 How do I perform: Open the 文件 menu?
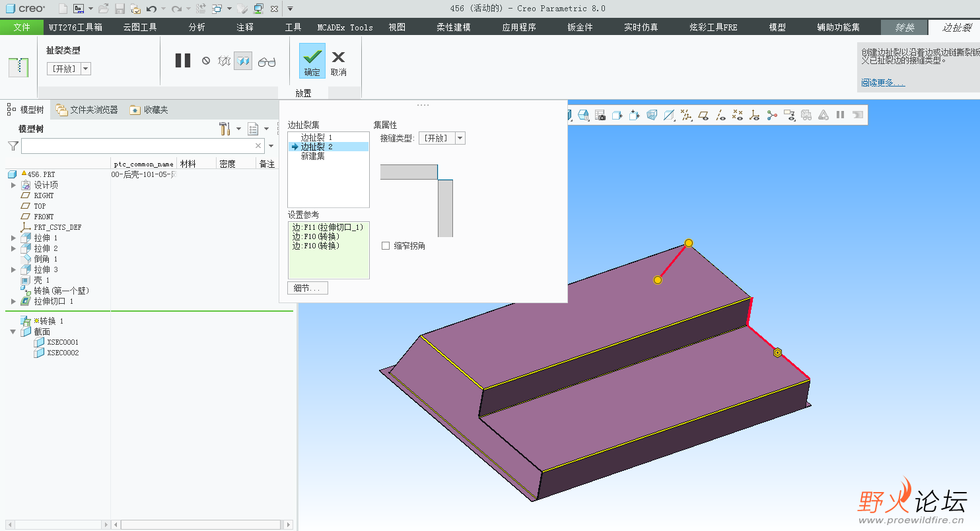coord(22,27)
